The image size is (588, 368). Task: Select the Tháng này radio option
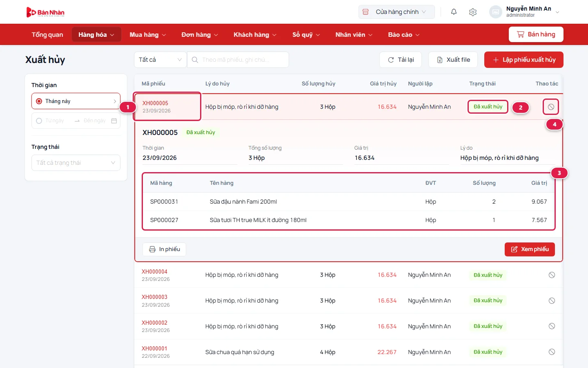point(39,101)
